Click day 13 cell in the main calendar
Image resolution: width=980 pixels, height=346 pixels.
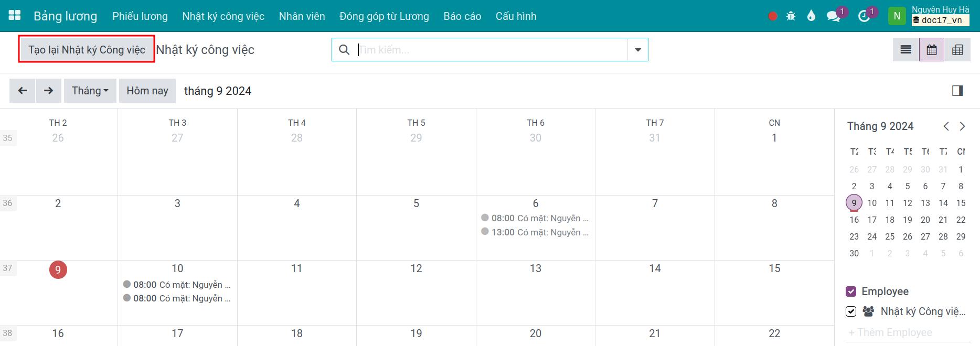536,293
